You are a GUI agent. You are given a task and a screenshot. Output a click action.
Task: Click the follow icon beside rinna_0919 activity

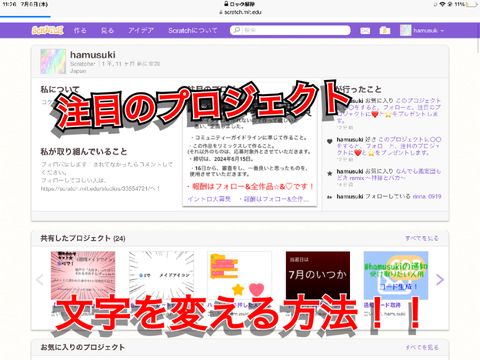(x=329, y=197)
